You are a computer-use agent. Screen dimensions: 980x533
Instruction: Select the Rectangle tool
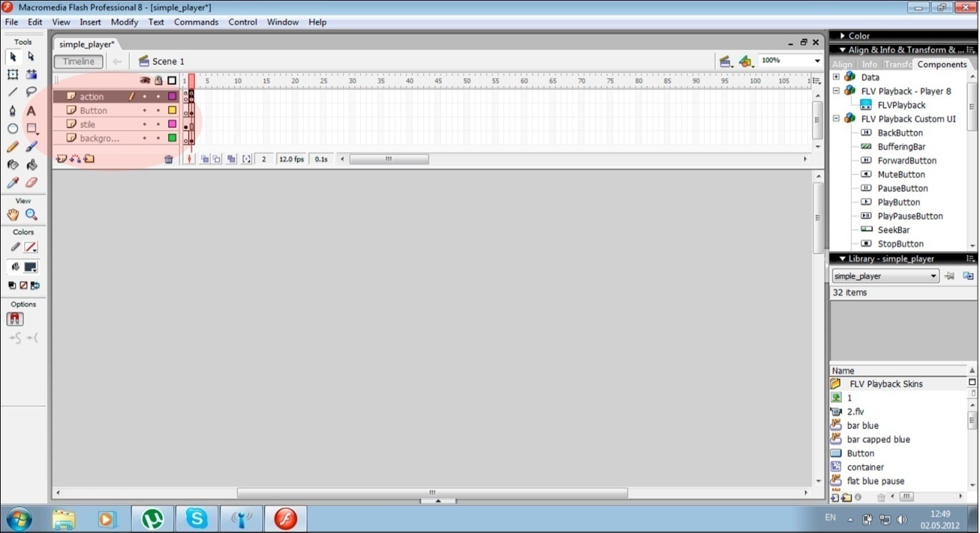[x=31, y=128]
